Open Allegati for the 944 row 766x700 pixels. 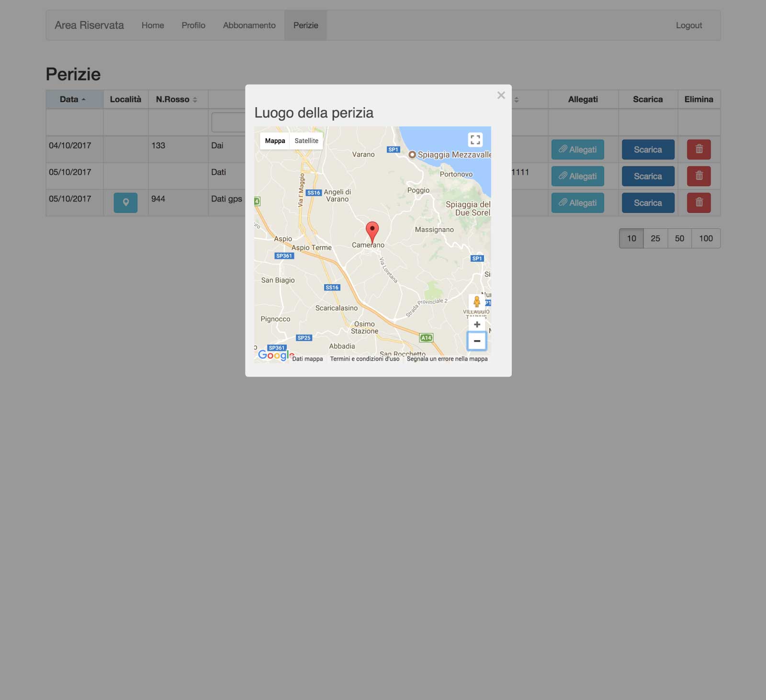(x=578, y=203)
